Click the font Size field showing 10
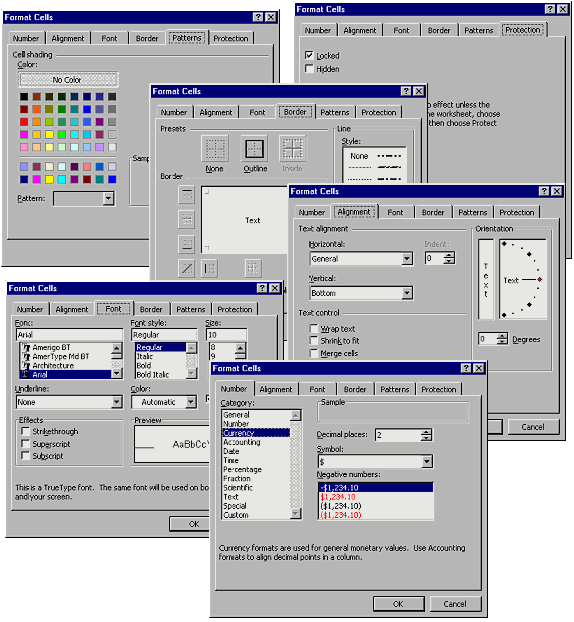This screenshot has height=622, width=574. coord(226,335)
